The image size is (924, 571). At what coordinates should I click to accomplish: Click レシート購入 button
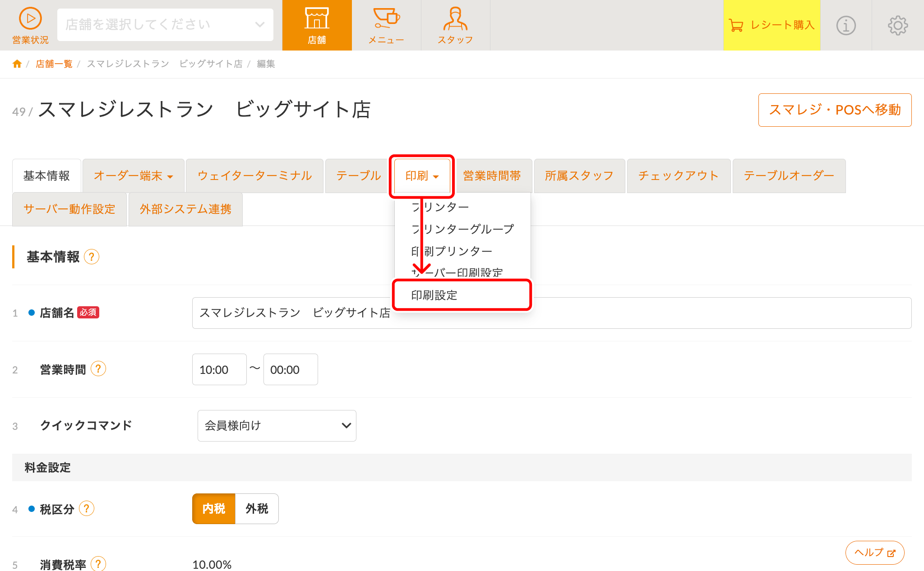point(772,25)
